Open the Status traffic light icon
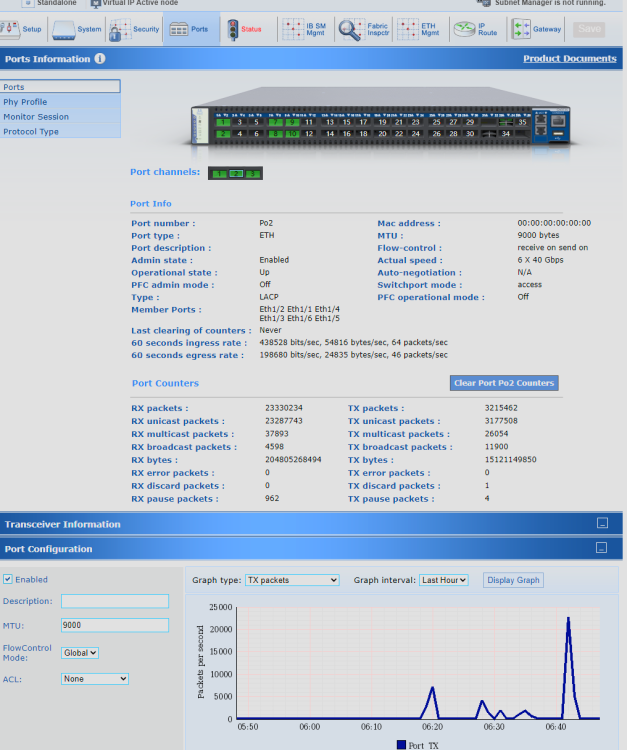Screen dimensions: 627x750 pyautogui.click(x=233, y=30)
